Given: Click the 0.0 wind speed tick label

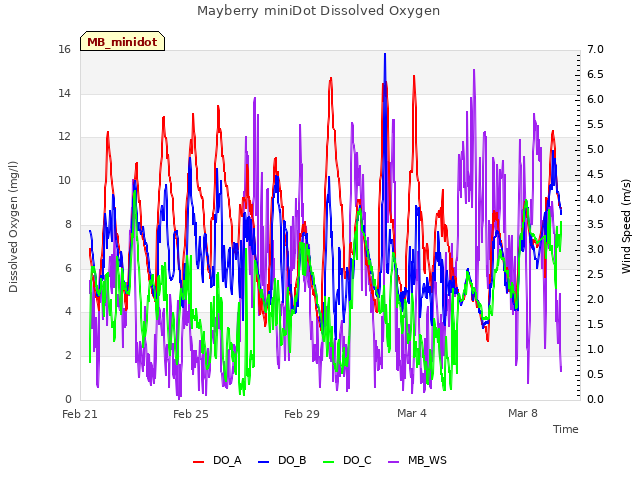Looking at the screenshot, I should pyautogui.click(x=595, y=399).
